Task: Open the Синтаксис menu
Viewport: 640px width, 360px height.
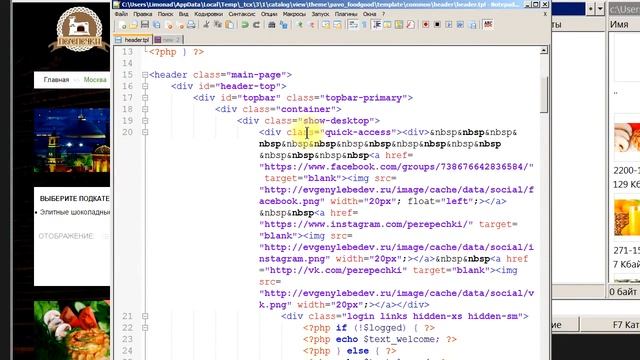Action: pyautogui.click(x=242, y=14)
